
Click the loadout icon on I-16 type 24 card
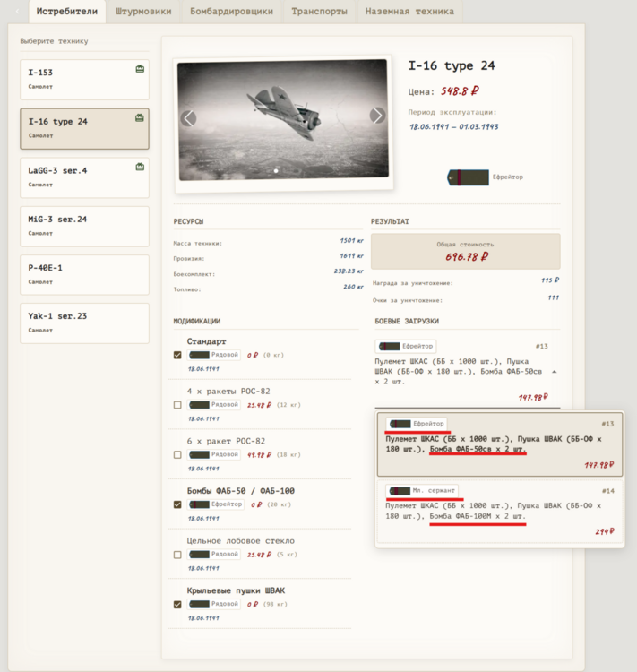click(140, 117)
